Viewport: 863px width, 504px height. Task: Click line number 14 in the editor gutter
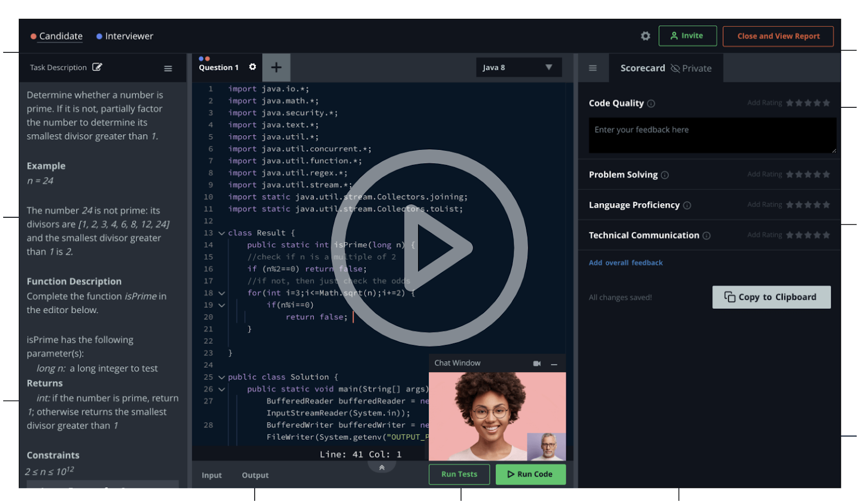click(x=208, y=245)
